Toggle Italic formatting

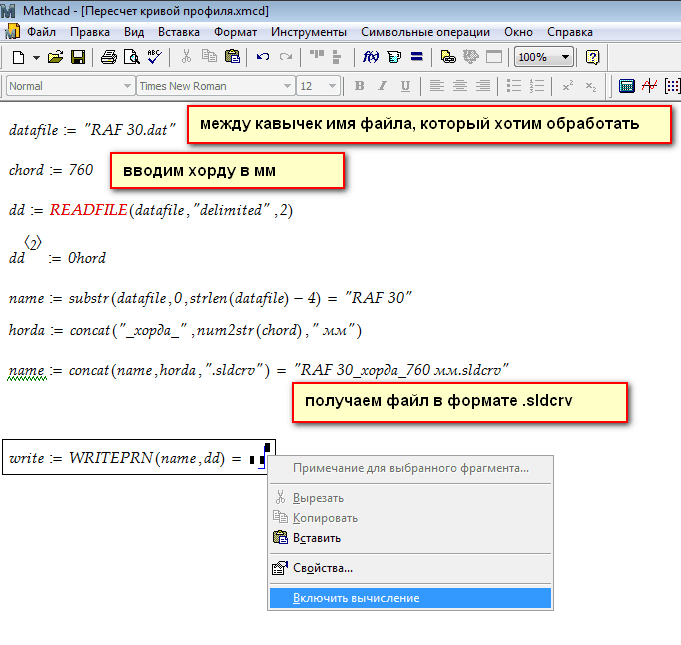tap(382, 86)
